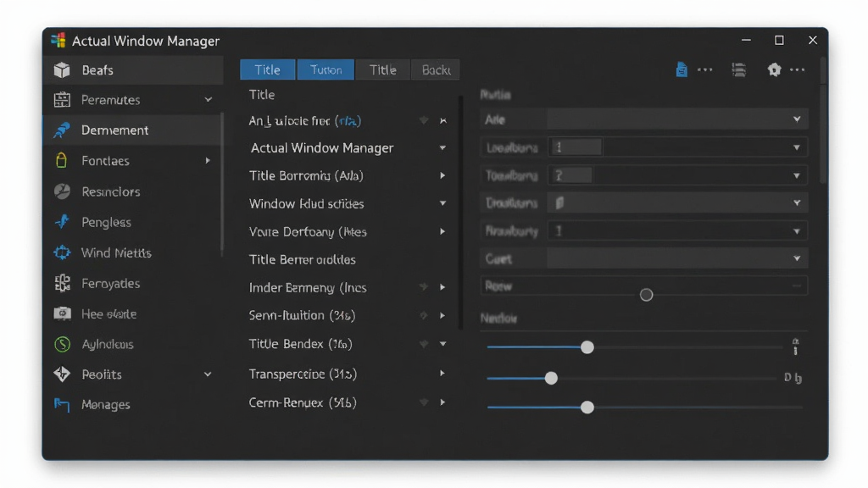This screenshot has height=488, width=868.
Task: Click the blue pin icon beside Demement
Action: click(x=62, y=130)
